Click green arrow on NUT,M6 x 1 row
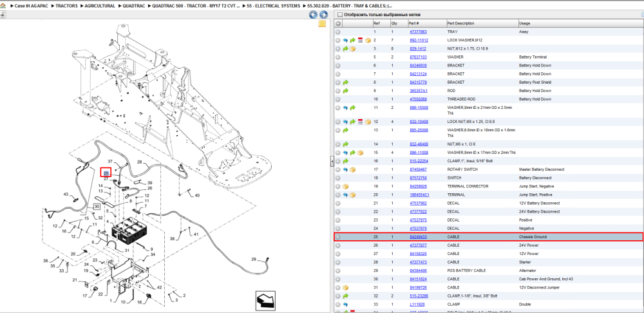 [x=345, y=144]
